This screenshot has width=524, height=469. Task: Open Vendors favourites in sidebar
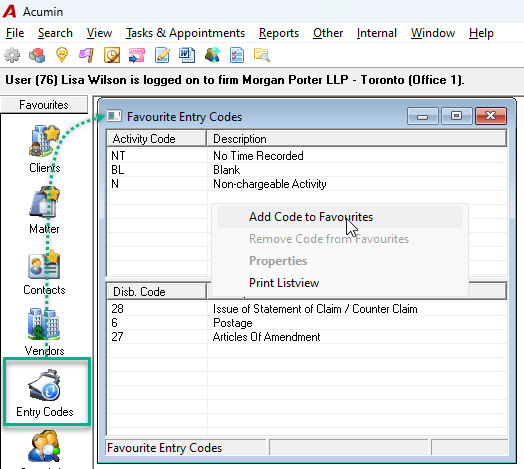[44, 332]
